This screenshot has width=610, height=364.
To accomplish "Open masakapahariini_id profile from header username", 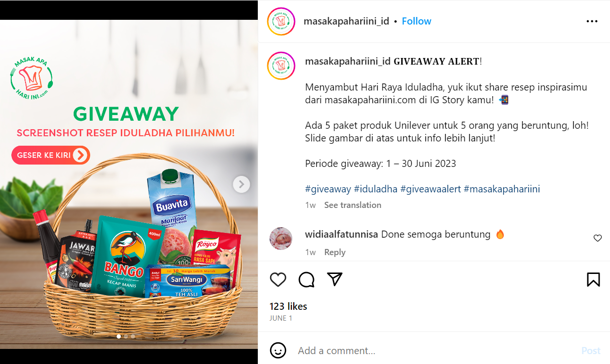I will (x=346, y=21).
